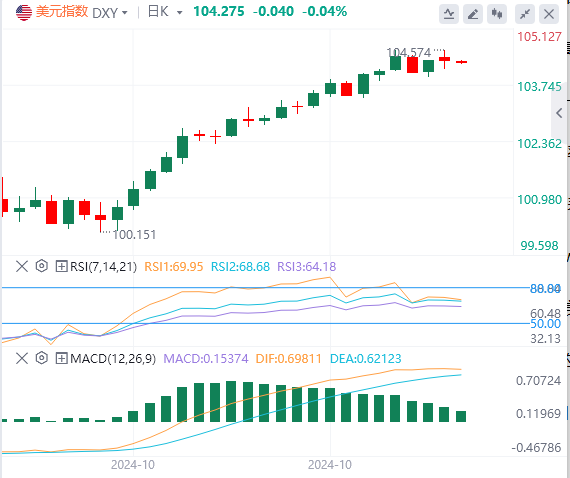This screenshot has width=570, height=478.
Task: Close the chart with top X
Action: click(x=549, y=14)
